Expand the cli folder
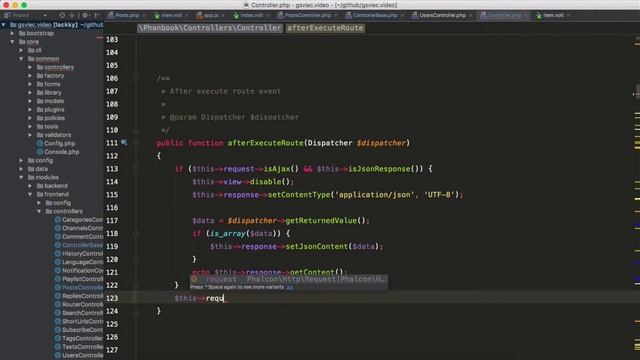Screen dimensions: 640x360 21,50
